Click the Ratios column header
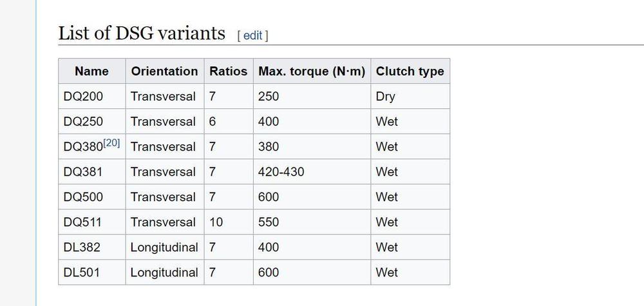 tap(228, 72)
